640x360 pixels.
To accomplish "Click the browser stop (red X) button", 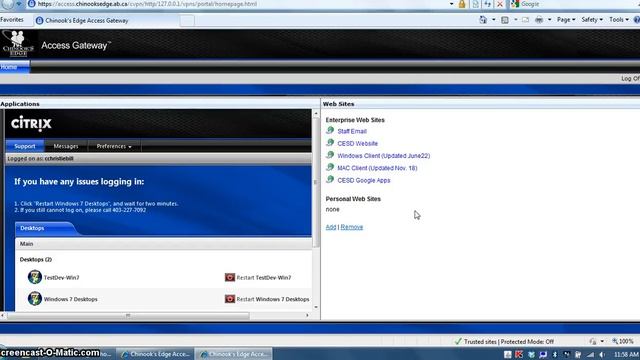I will pos(500,4).
